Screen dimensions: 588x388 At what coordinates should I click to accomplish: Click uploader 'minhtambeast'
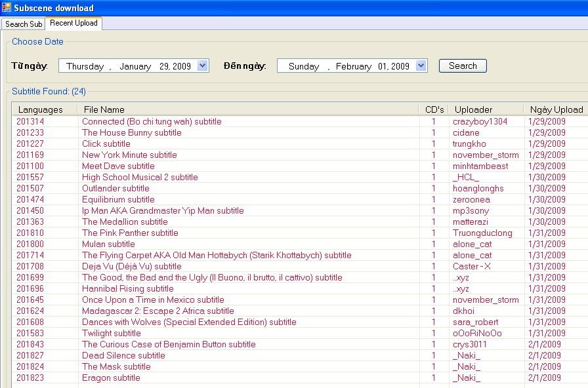click(x=480, y=166)
